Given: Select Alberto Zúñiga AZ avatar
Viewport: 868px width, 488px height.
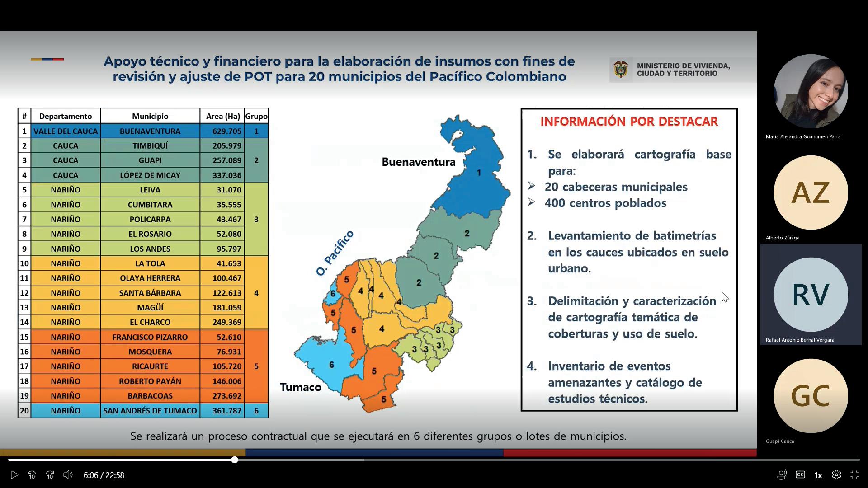Looking at the screenshot, I should (x=811, y=192).
